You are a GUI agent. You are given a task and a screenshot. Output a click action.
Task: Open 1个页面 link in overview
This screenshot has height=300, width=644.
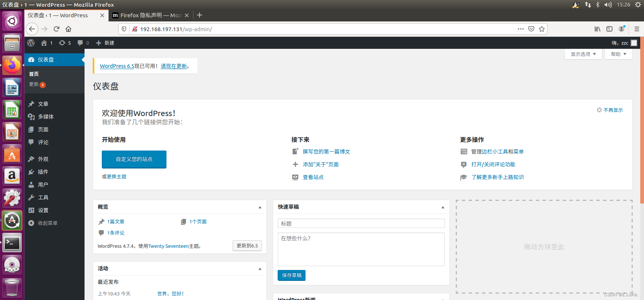[198, 222]
